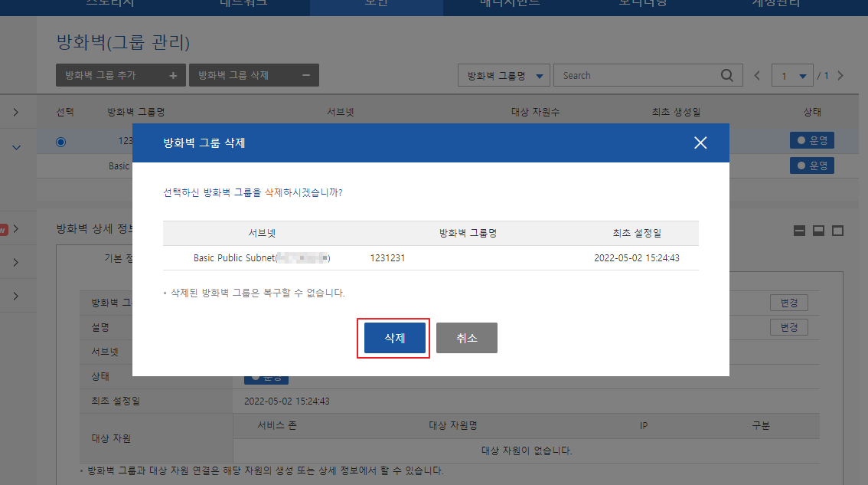Open the page number dropdown

tap(793, 76)
